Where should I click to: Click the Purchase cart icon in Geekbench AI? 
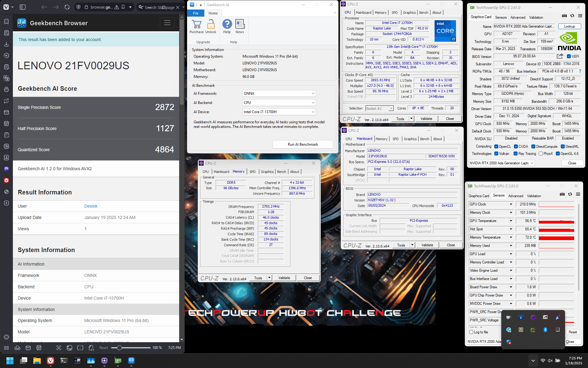(x=197, y=26)
